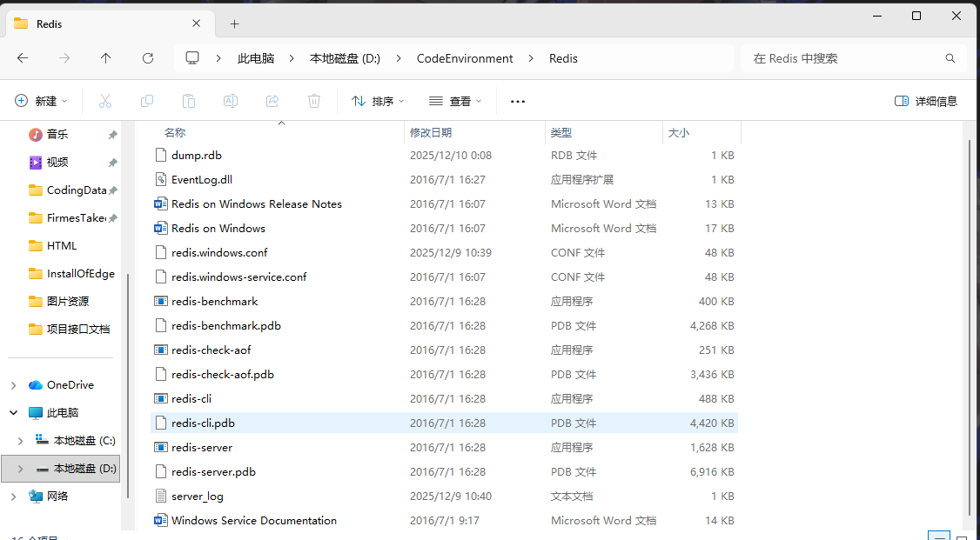Image resolution: width=980 pixels, height=540 pixels.
Task: Click 本地磁盘 (D:) in the breadcrumb
Action: click(345, 58)
